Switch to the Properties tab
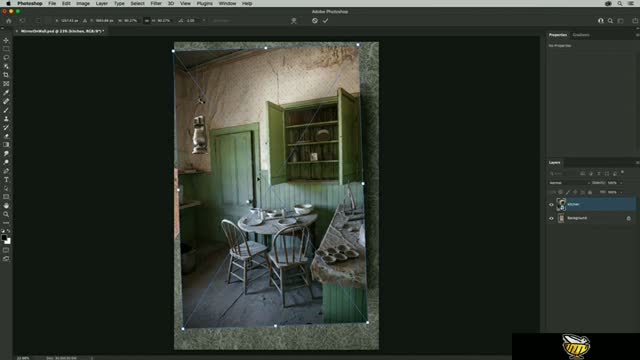 [x=558, y=35]
